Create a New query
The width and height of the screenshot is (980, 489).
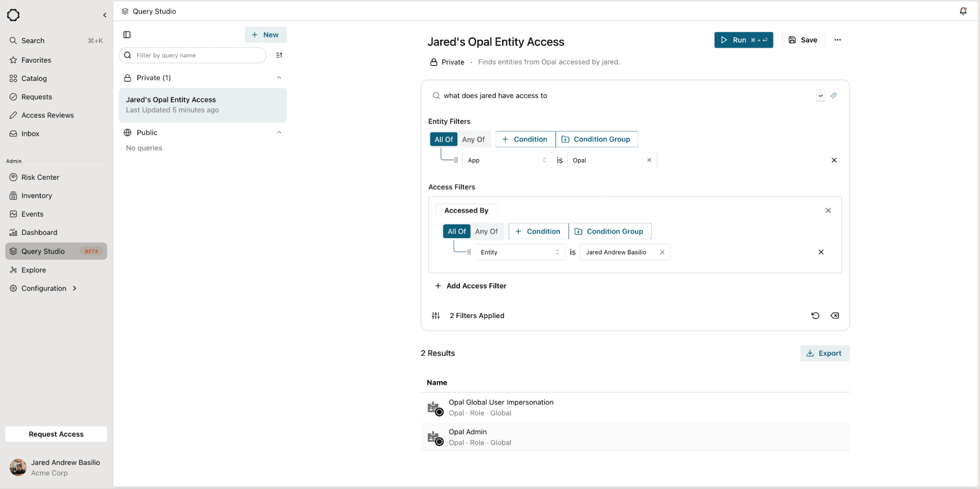266,35
